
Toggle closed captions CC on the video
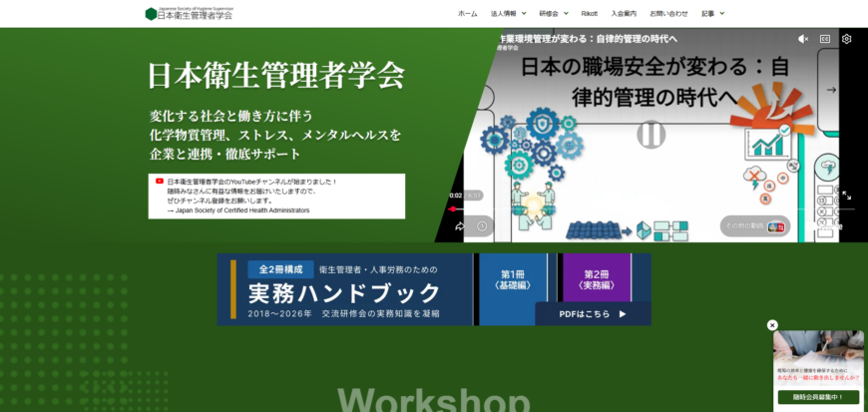tap(825, 39)
